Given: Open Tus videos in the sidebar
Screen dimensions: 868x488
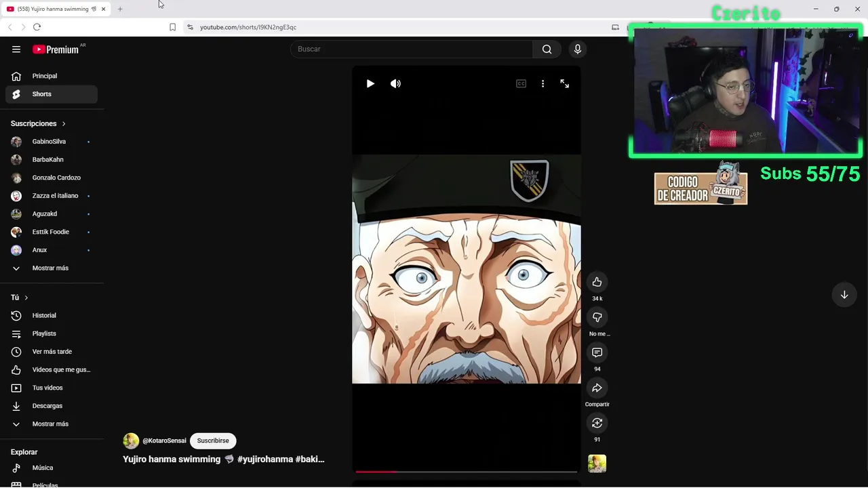Looking at the screenshot, I should 52,388.
